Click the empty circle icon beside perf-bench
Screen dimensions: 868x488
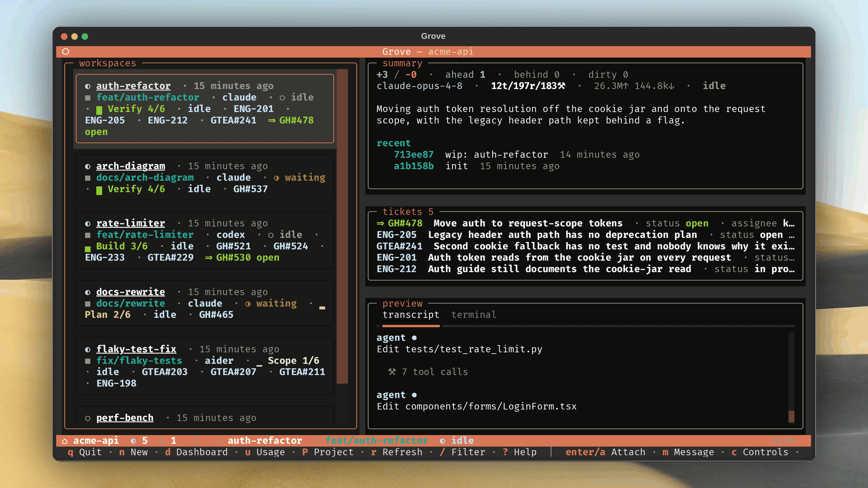tap(88, 418)
